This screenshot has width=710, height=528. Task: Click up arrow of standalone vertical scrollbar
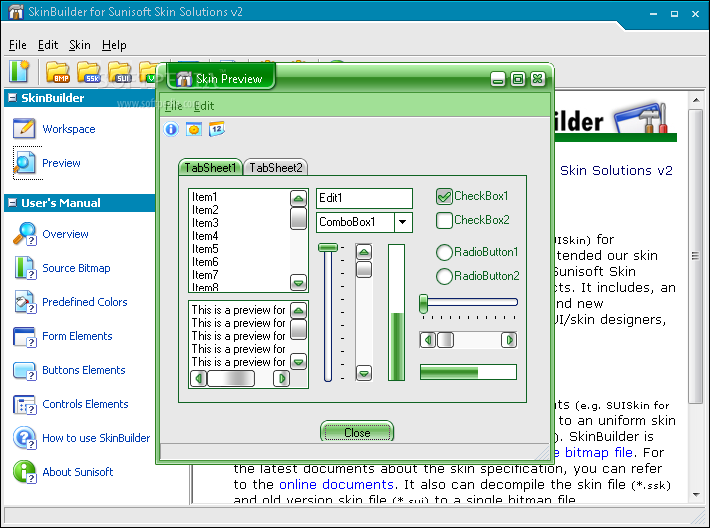(x=364, y=252)
